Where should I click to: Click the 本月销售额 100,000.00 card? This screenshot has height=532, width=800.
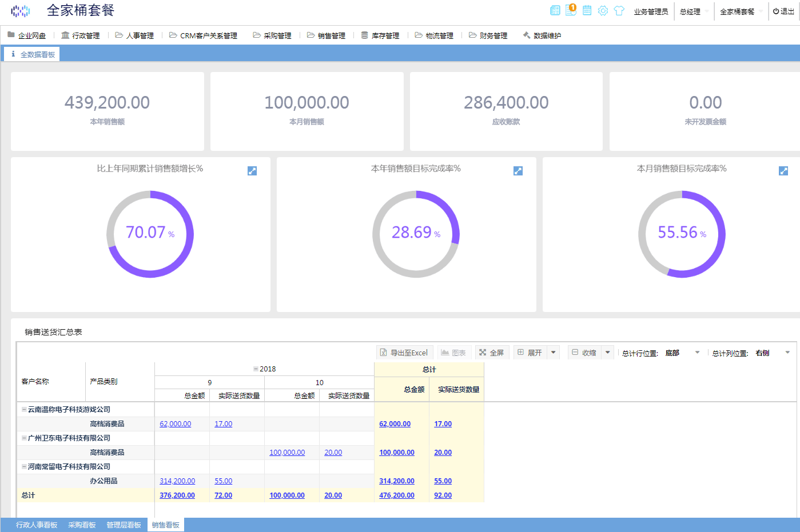pyautogui.click(x=307, y=111)
